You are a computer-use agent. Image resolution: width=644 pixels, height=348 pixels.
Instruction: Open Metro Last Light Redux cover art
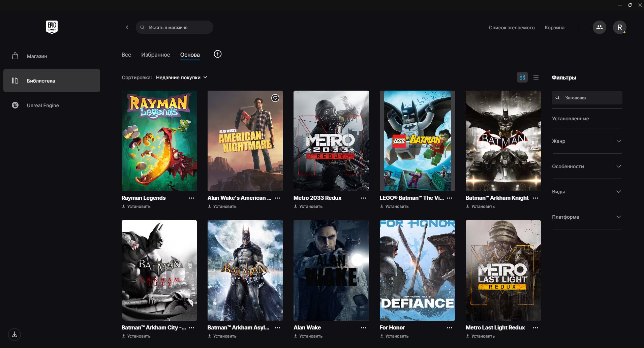pos(503,271)
